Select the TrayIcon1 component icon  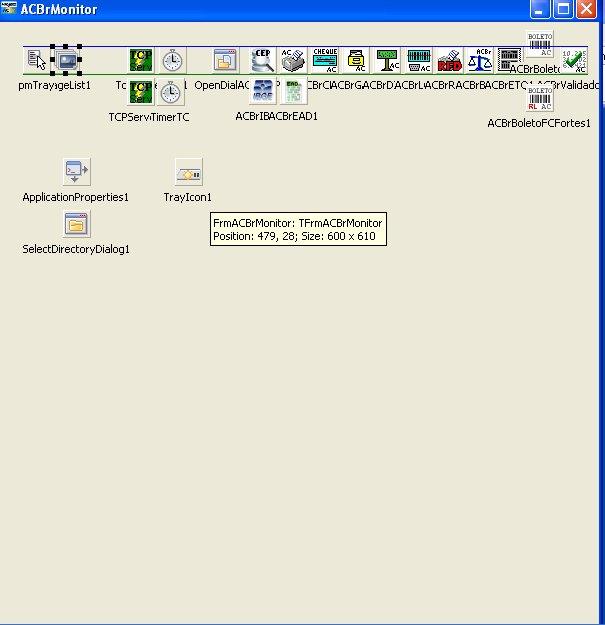189,172
